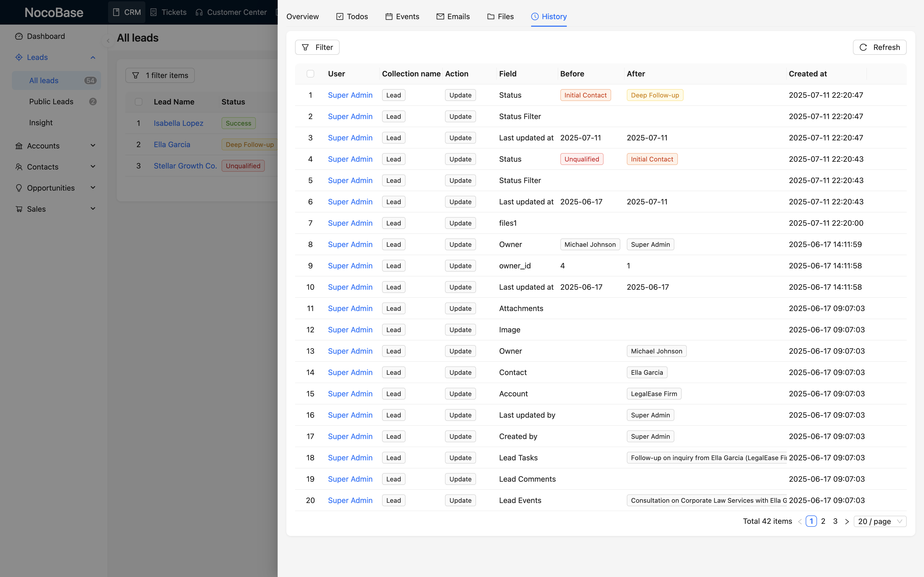Click the Dashboard sidebar icon
Image resolution: width=924 pixels, height=577 pixels.
19,36
